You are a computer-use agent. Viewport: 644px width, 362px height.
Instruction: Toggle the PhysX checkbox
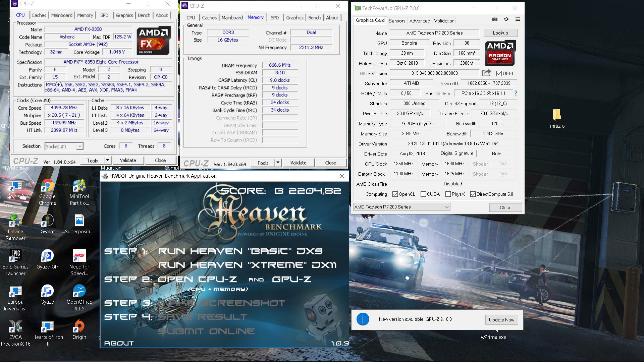point(448,194)
